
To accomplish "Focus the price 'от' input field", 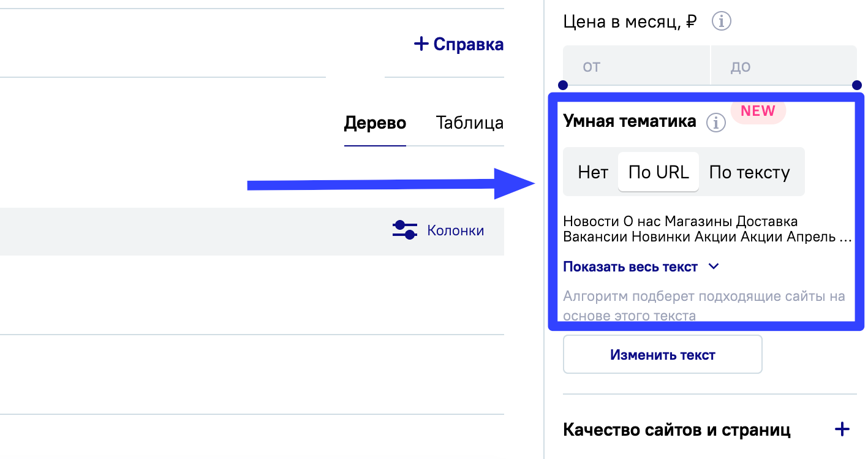I will (x=636, y=66).
